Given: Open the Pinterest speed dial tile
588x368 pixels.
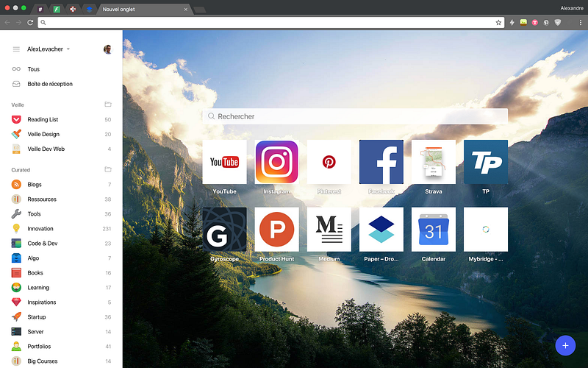Looking at the screenshot, I should pyautogui.click(x=329, y=162).
